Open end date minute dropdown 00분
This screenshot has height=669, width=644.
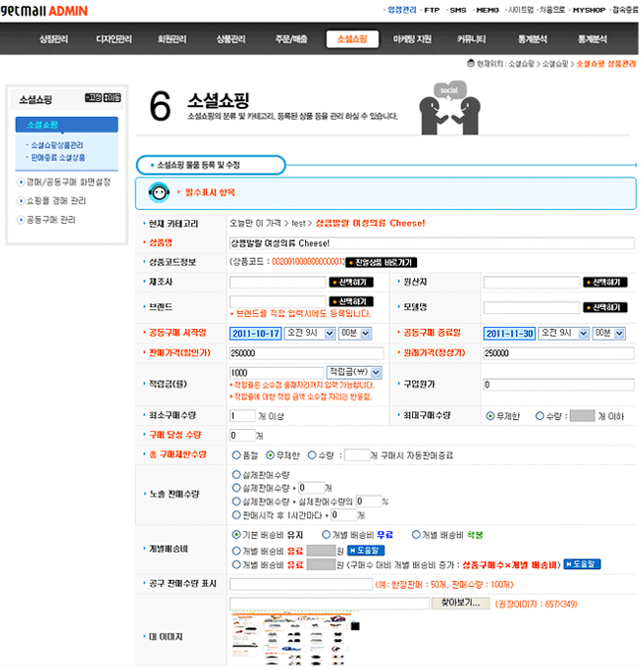(x=607, y=334)
